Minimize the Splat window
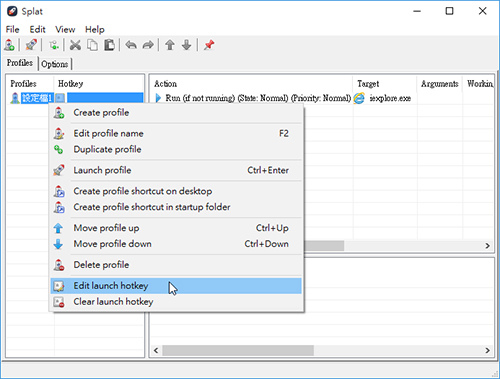This screenshot has height=379, width=500. [417, 11]
